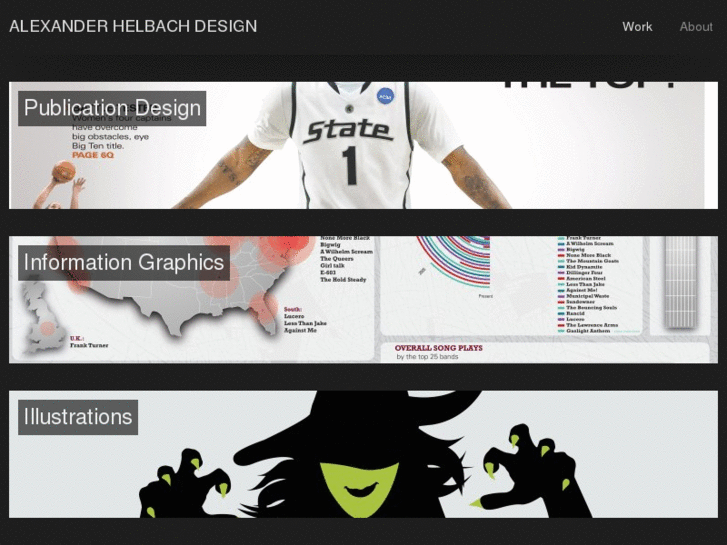Open the Work navigation link

tap(637, 27)
